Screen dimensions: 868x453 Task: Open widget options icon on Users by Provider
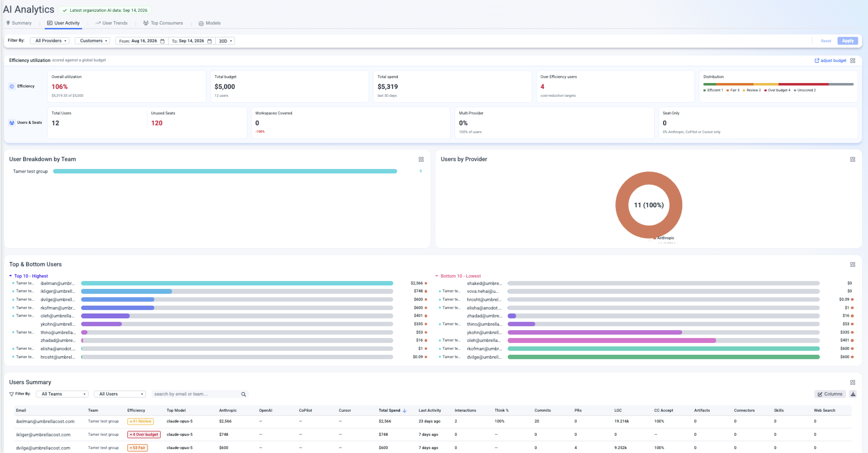click(853, 159)
